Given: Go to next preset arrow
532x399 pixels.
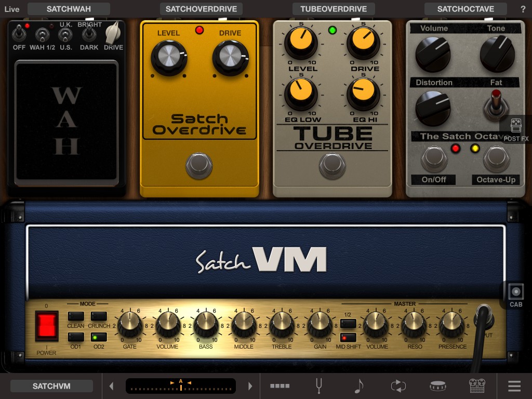Looking at the screenshot, I should pyautogui.click(x=250, y=386).
